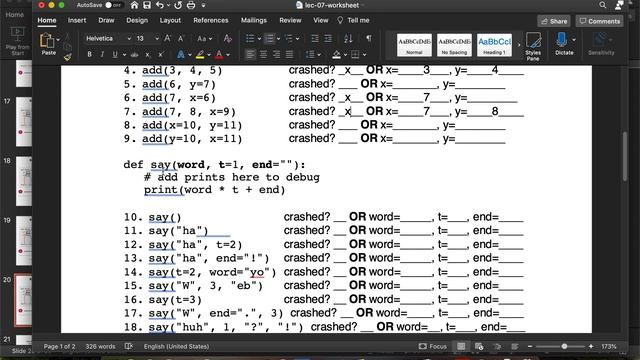Toggle italic formatting
640x360 pixels.
[102, 55]
